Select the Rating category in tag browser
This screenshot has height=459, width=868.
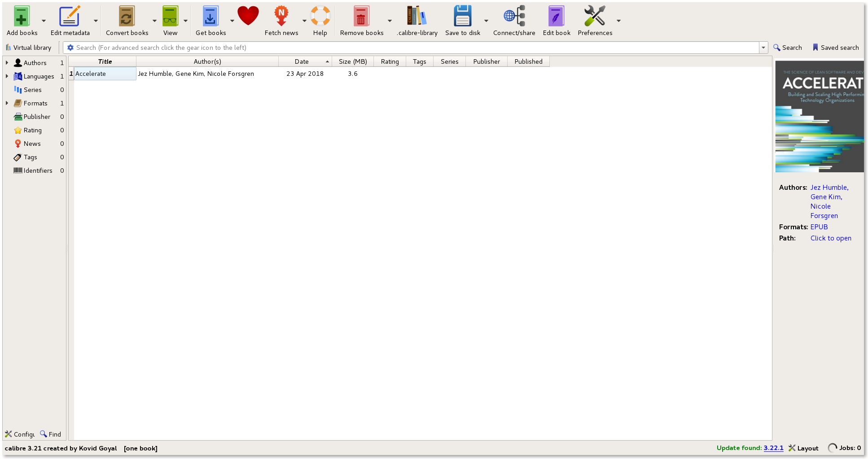[x=33, y=130]
